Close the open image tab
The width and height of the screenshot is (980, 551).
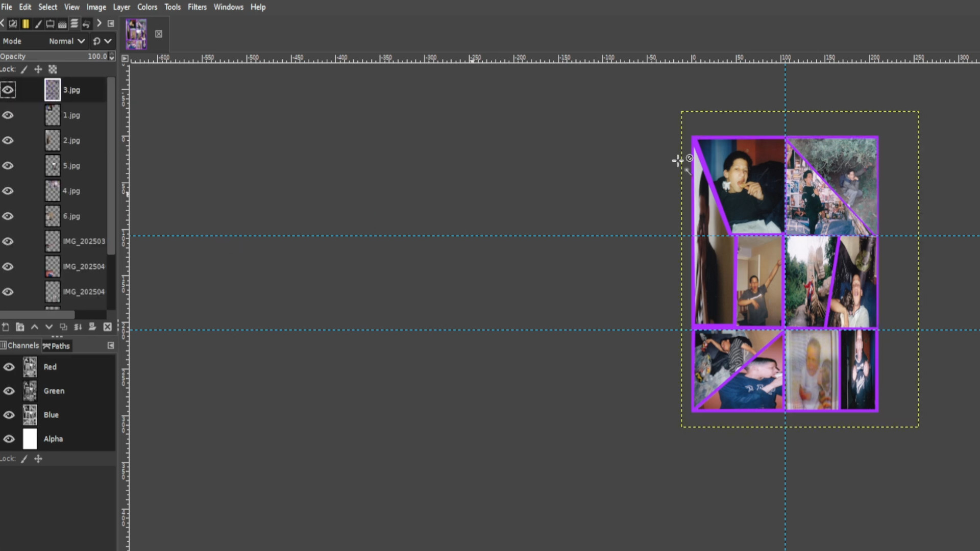click(x=159, y=34)
